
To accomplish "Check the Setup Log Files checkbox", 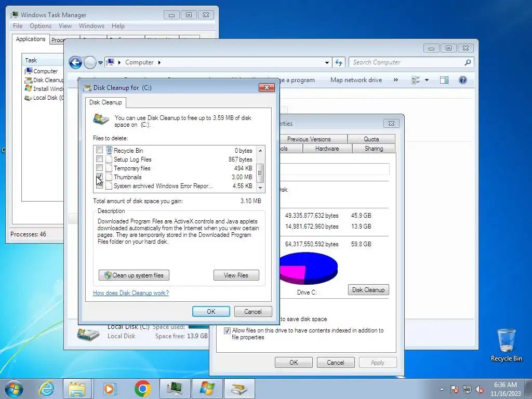I will pos(99,159).
